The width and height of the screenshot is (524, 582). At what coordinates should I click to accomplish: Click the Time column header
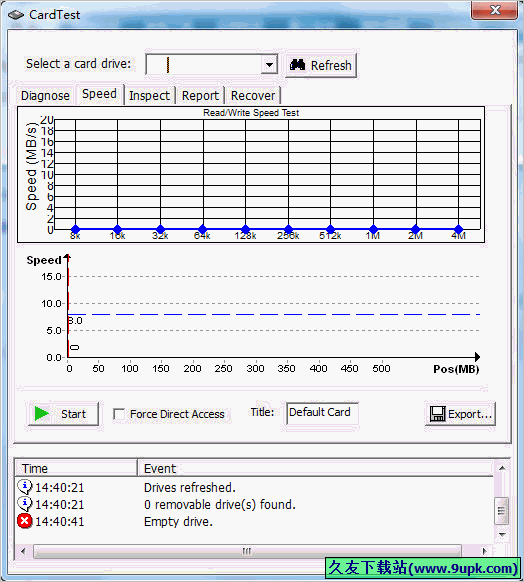point(76,468)
